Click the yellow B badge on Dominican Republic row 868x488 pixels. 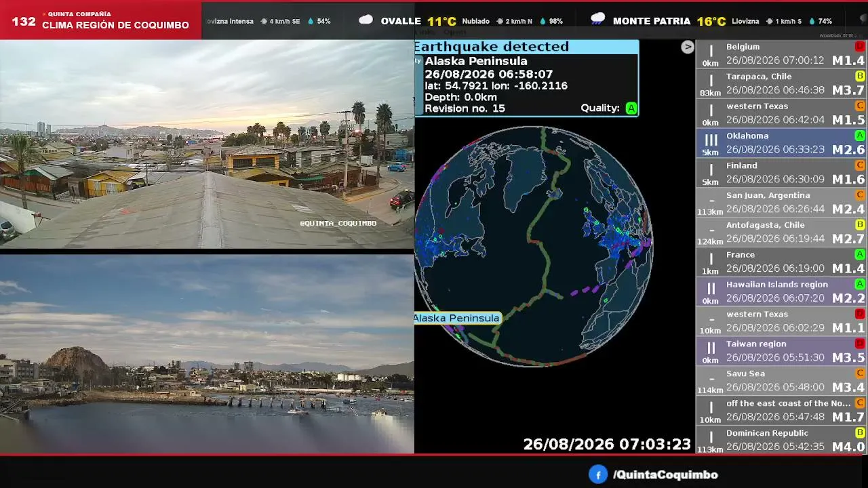860,432
